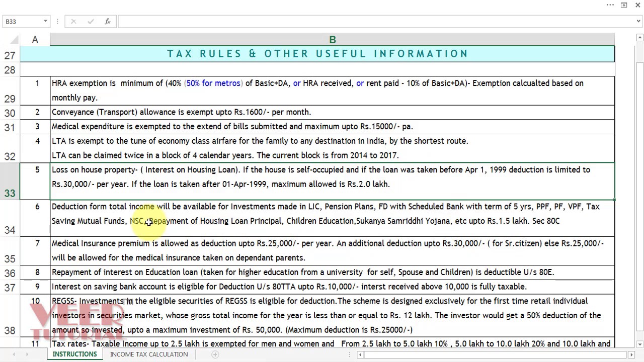The width and height of the screenshot is (644, 362).
Task: Open the Name Box dropdown arrow
Action: [45, 21]
